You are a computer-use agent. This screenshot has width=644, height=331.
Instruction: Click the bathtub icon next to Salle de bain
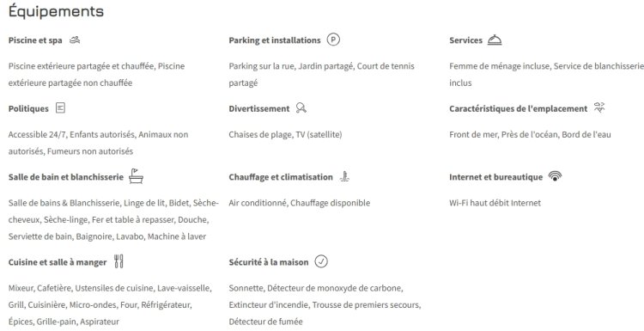(136, 176)
